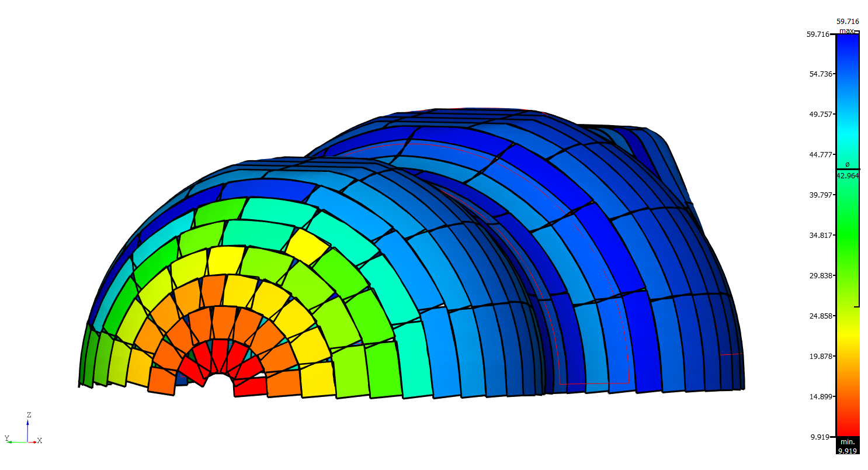Image resolution: width=868 pixels, height=470 pixels.
Task: Click the Z axis label of the orientation triad
Action: pyautogui.click(x=29, y=414)
